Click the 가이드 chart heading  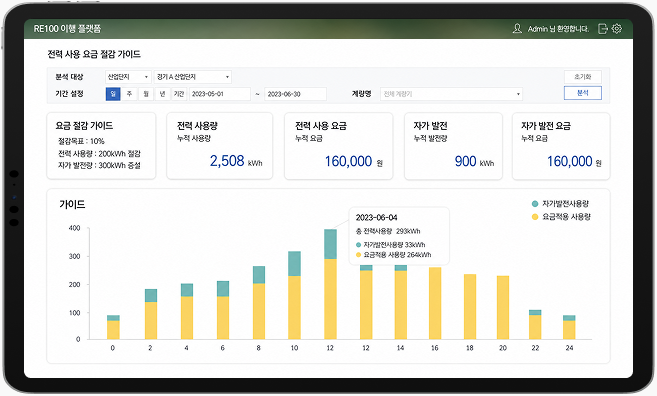click(72, 204)
